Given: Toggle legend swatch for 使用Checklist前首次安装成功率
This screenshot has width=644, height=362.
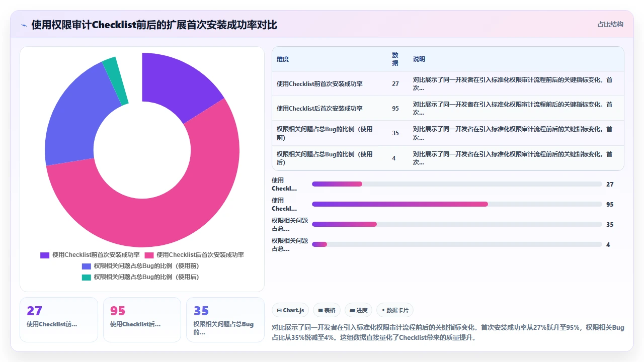Looking at the screenshot, I should (45, 255).
